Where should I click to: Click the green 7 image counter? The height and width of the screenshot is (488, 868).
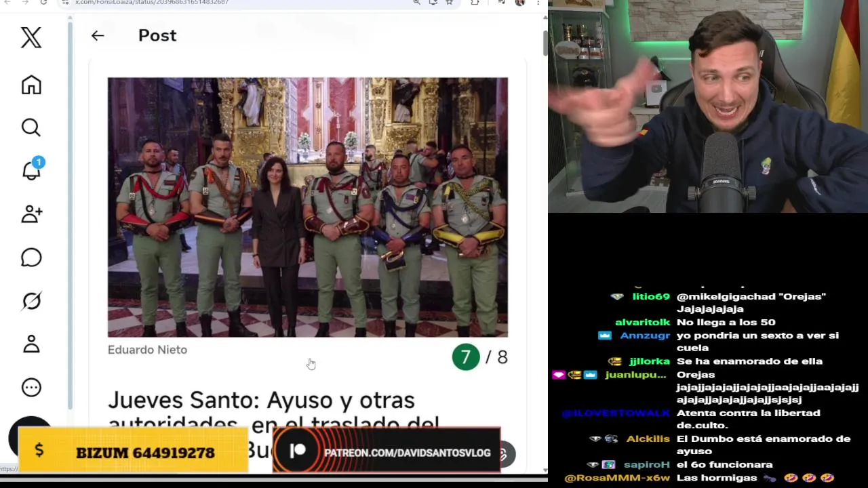pos(466,357)
